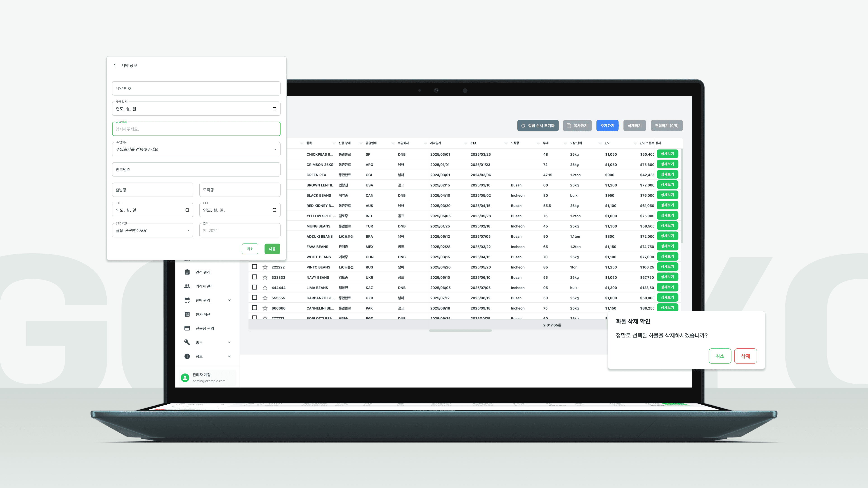This screenshot has height=488, width=868.
Task: Open the ETD (월) month dropdown
Action: pos(153,230)
